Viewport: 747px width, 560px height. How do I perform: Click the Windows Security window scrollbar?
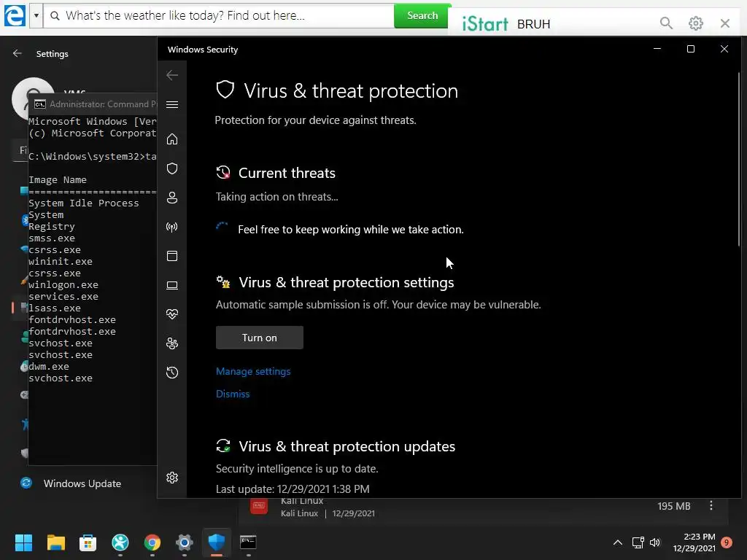click(739, 160)
